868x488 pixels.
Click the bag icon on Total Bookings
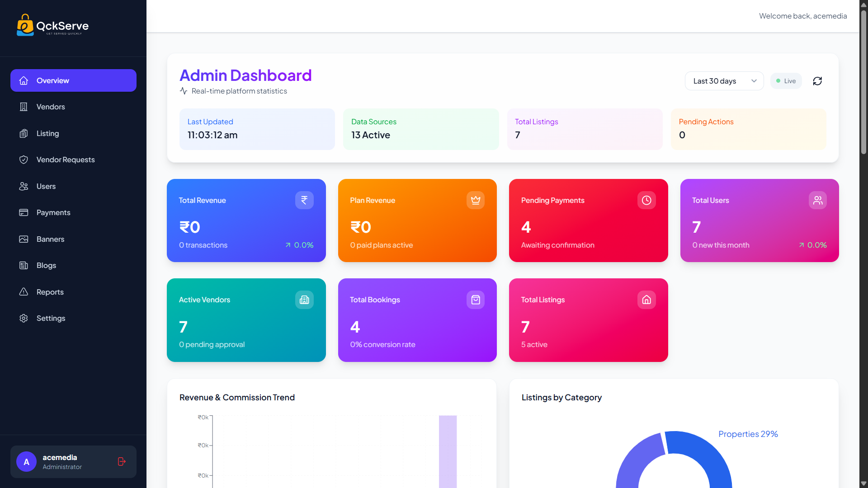click(476, 300)
